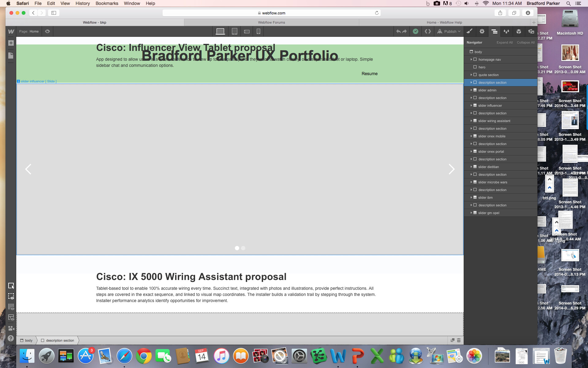
Task: Switch to tablet device view
Action: [235, 31]
